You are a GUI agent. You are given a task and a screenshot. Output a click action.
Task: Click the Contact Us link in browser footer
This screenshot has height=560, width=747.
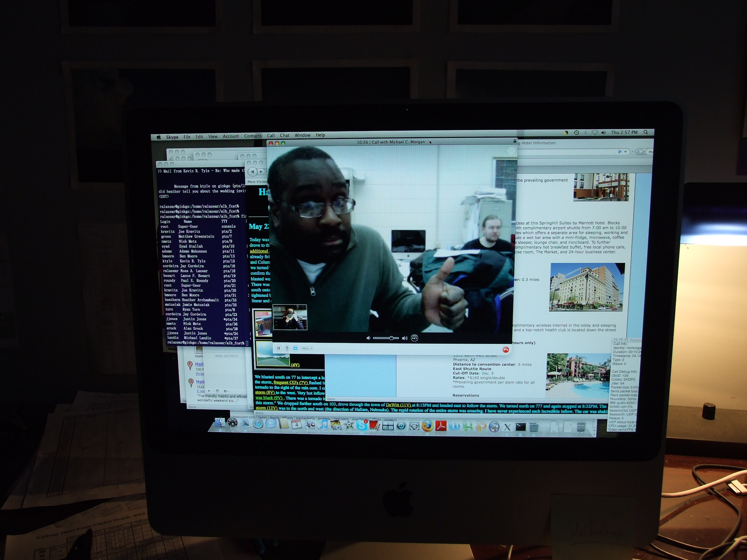(390, 419)
